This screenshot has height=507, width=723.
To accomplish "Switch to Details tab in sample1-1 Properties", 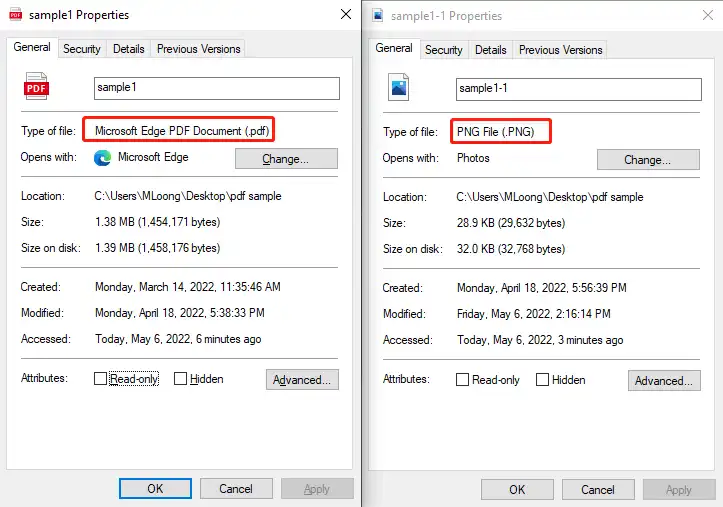I will pyautogui.click(x=490, y=50).
